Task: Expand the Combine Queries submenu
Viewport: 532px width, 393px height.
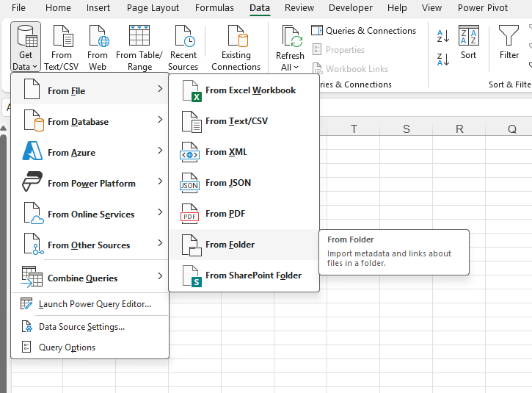Action: (90, 276)
